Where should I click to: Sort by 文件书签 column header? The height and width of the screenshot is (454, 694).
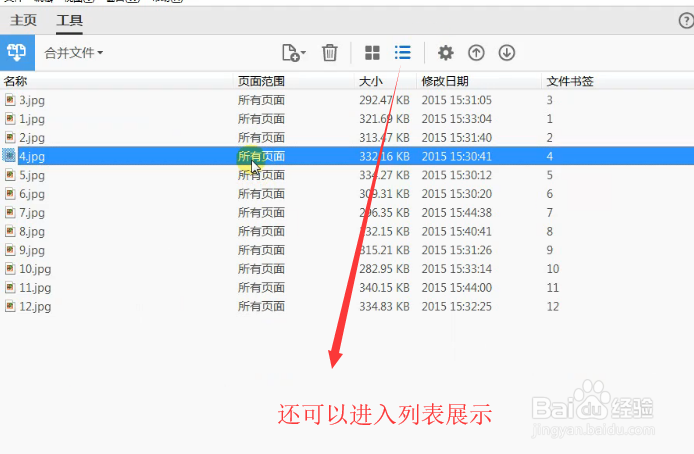[570, 81]
